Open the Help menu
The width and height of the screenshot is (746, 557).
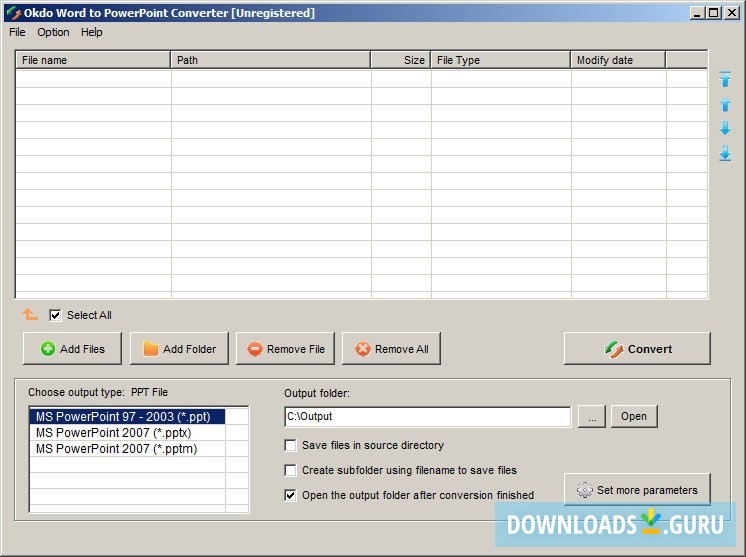(91, 32)
